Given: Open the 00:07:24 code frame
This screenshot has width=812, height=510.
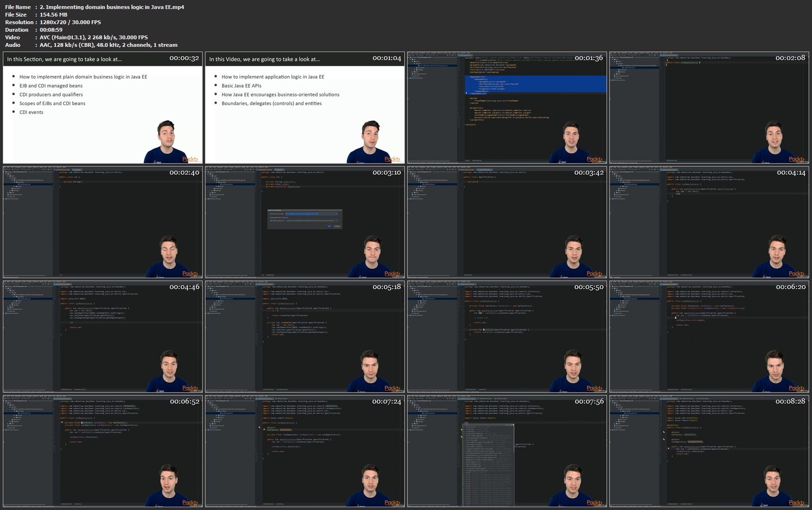Looking at the screenshot, I should [305, 451].
